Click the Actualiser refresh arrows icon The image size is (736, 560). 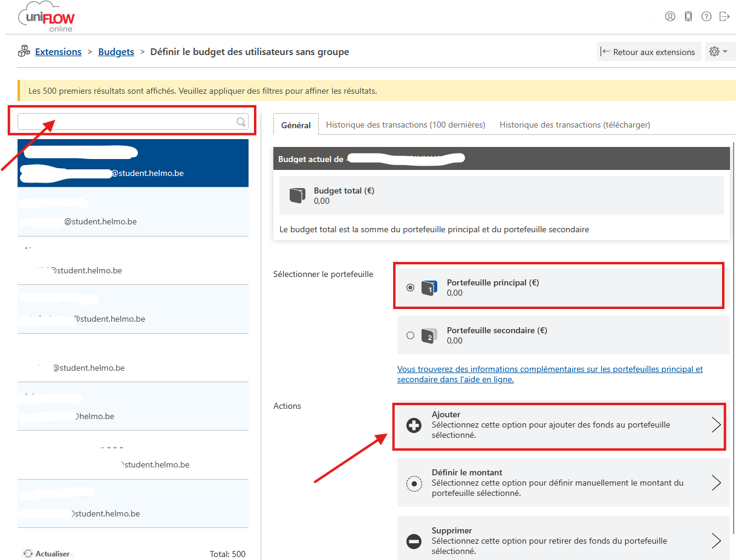click(x=28, y=553)
